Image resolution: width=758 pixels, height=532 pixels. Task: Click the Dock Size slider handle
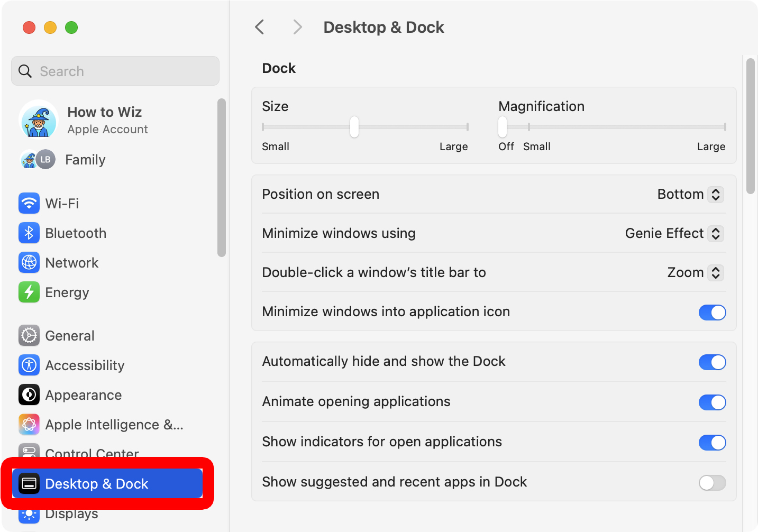(354, 127)
